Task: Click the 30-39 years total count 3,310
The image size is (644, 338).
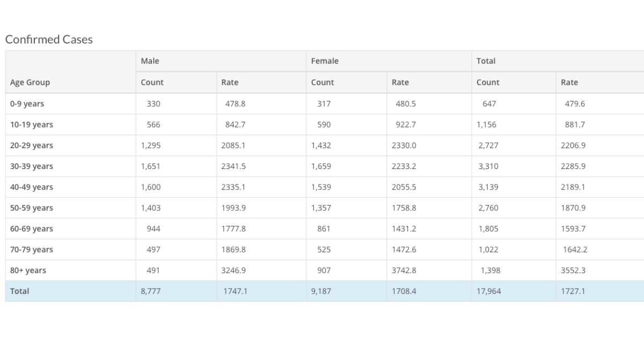Action: 488,166
